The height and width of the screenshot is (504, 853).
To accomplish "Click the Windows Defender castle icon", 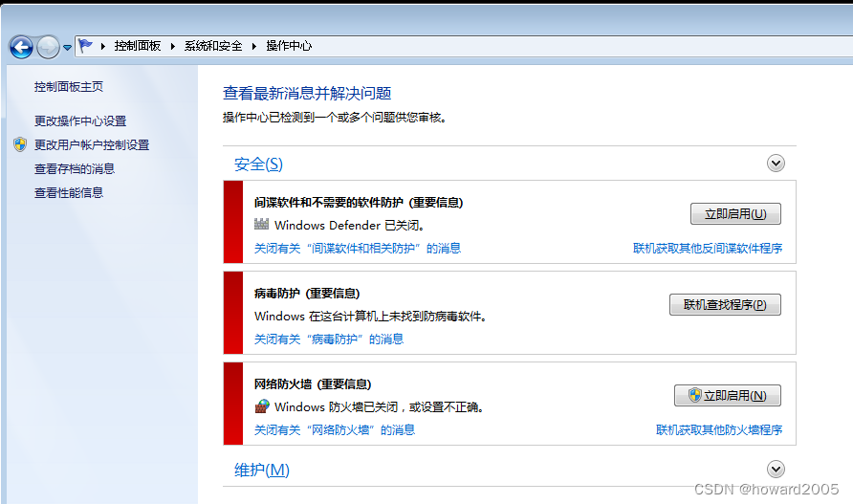I will (262, 224).
